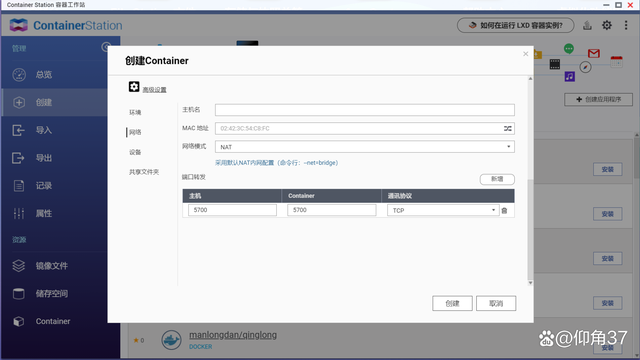Expand the TCP protocol dropdown
Image resolution: width=640 pixels, height=360 pixels.
(x=443, y=210)
